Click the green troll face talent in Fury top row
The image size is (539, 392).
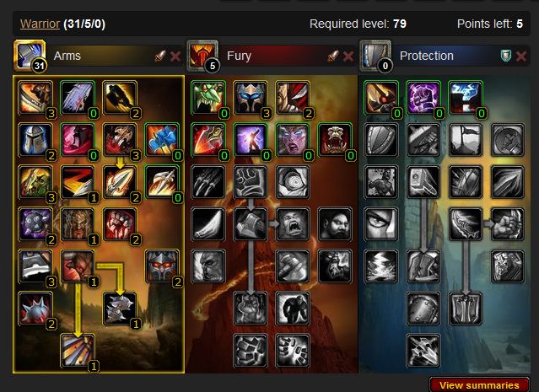(208, 98)
